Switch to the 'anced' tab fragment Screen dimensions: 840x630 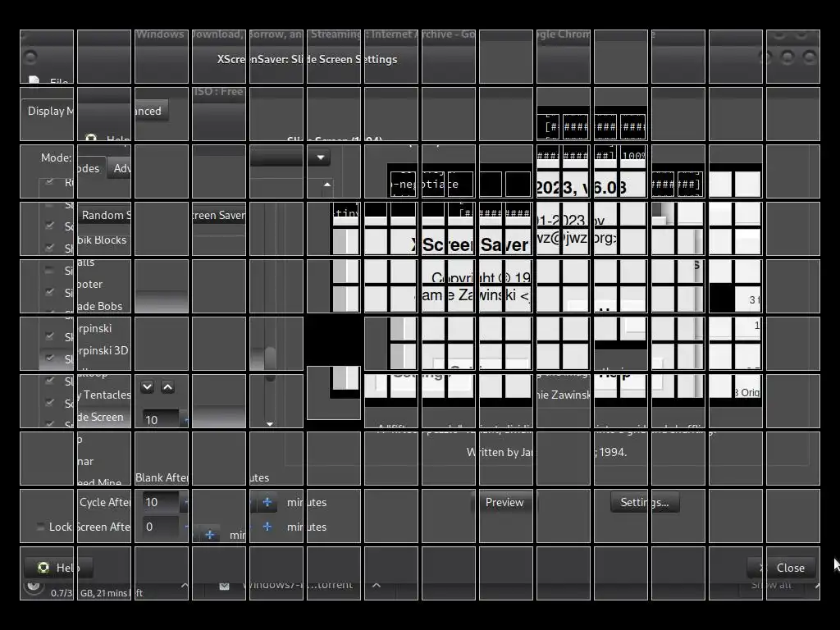pyautogui.click(x=152, y=111)
